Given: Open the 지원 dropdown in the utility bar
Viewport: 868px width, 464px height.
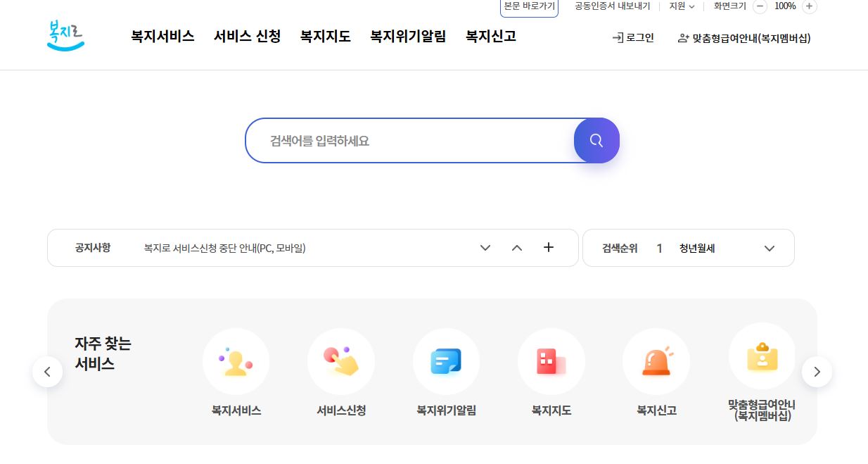Looking at the screenshot, I should (681, 6).
